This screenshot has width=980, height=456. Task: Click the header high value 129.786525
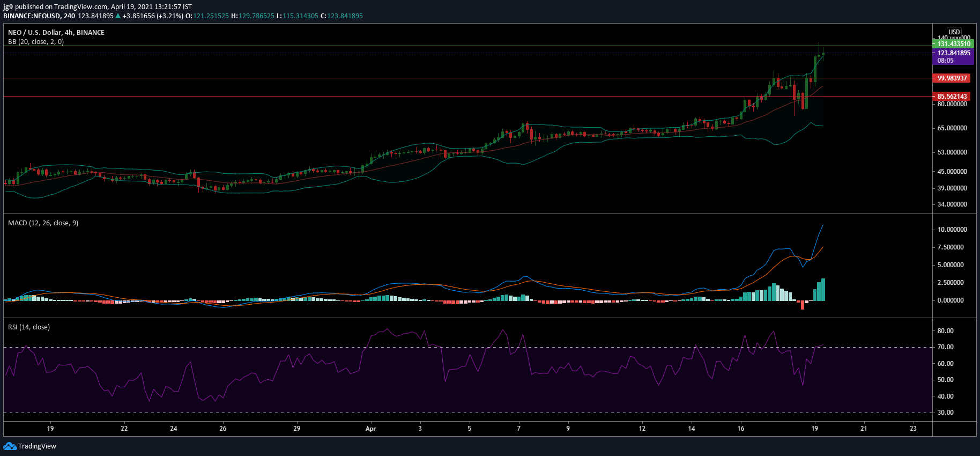tap(256, 16)
